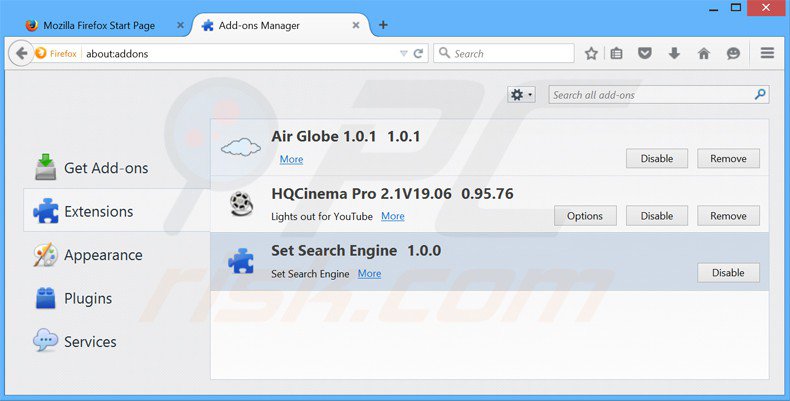Go to the Home page icon

704,53
